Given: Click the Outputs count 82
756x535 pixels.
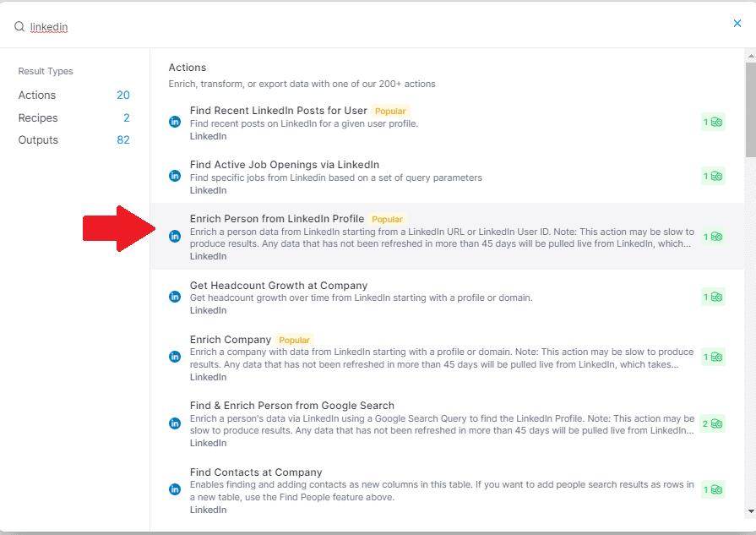Looking at the screenshot, I should tap(123, 140).
